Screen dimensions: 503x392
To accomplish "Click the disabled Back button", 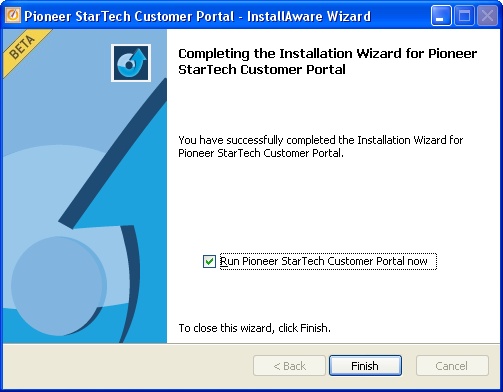I will (x=289, y=366).
